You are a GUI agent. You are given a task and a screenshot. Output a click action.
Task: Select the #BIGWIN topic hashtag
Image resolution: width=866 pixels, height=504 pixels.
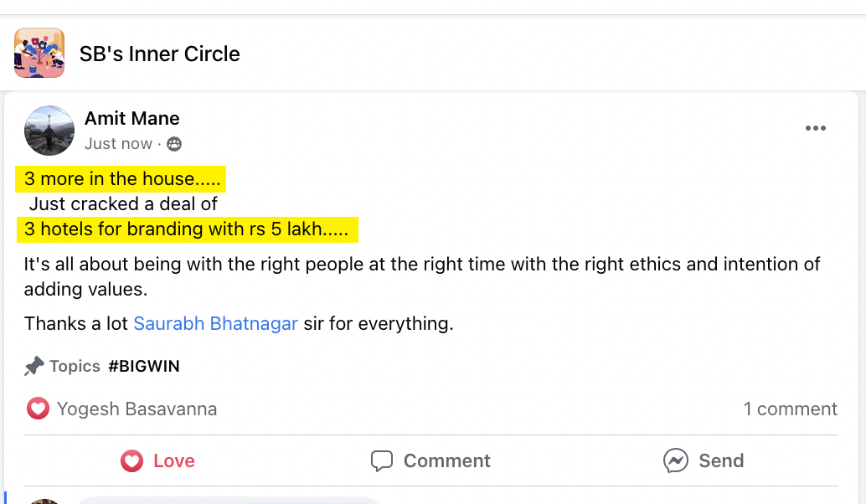coord(143,366)
